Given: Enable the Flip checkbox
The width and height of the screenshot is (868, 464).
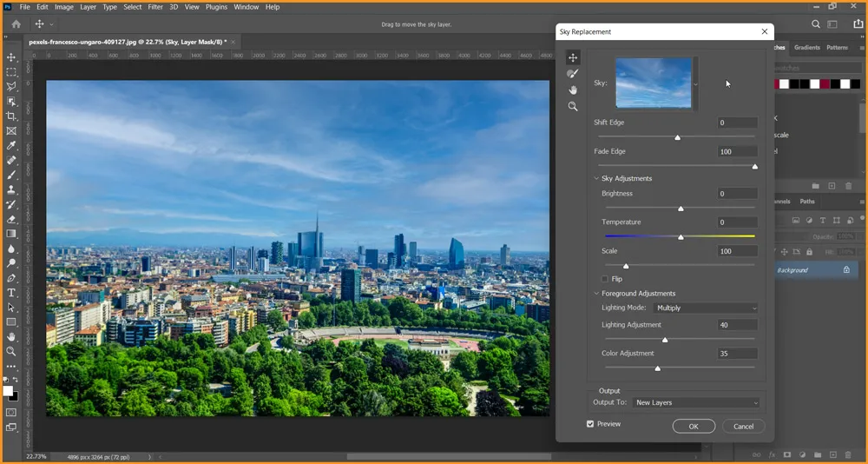Looking at the screenshot, I should [604, 279].
